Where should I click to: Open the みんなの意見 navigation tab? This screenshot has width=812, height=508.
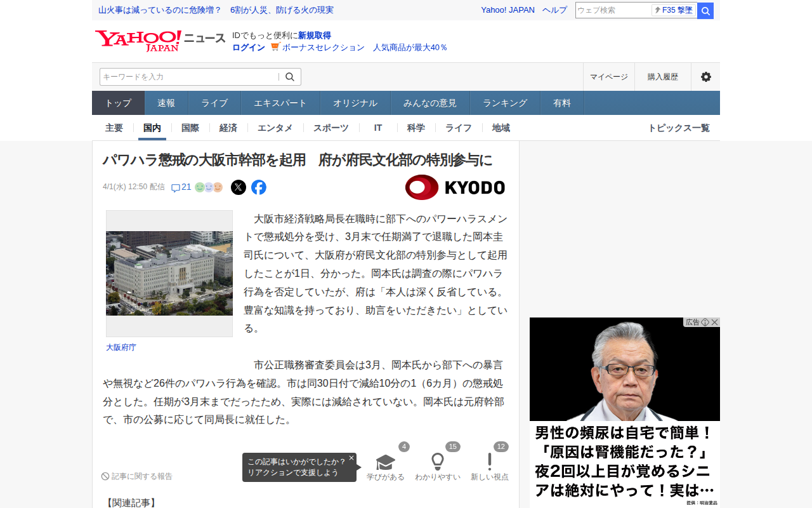430,103
